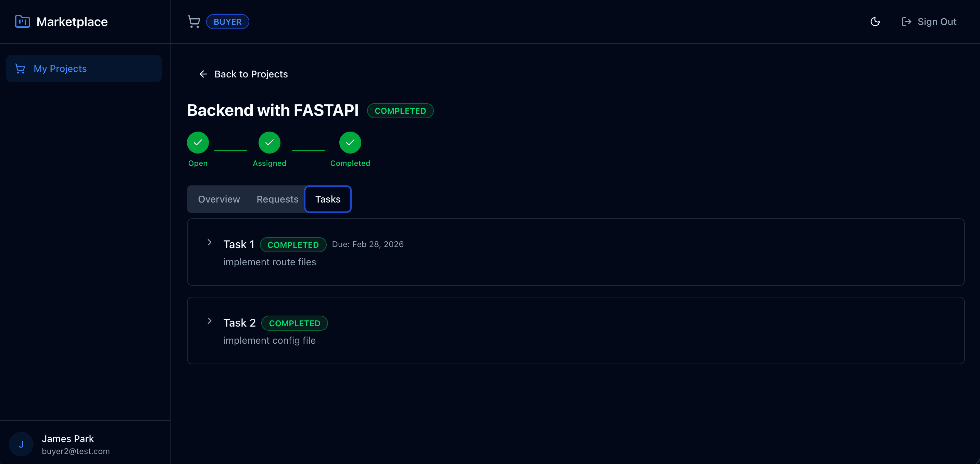Click the Completed step checkmark circle
Screen dimensions: 980x464
pos(350,142)
